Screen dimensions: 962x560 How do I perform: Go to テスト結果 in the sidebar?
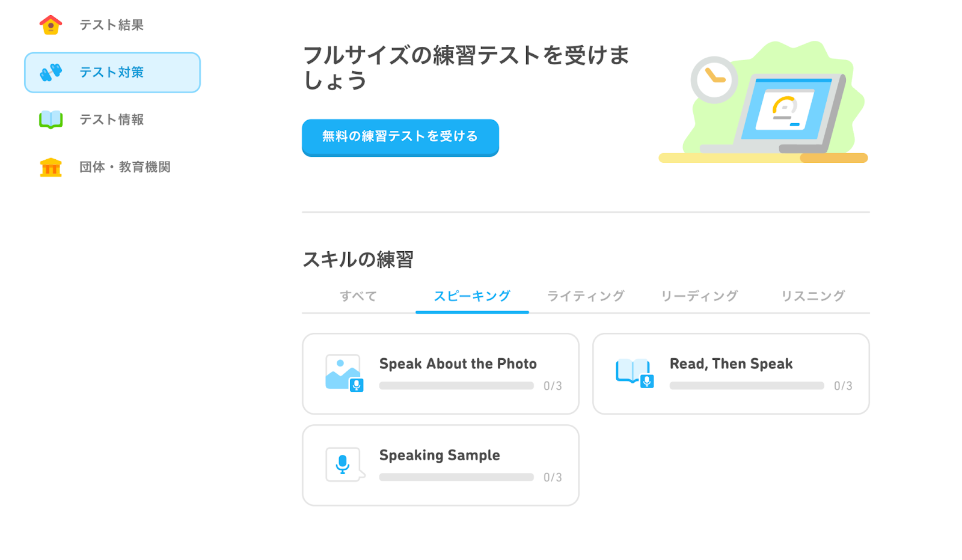point(112,25)
